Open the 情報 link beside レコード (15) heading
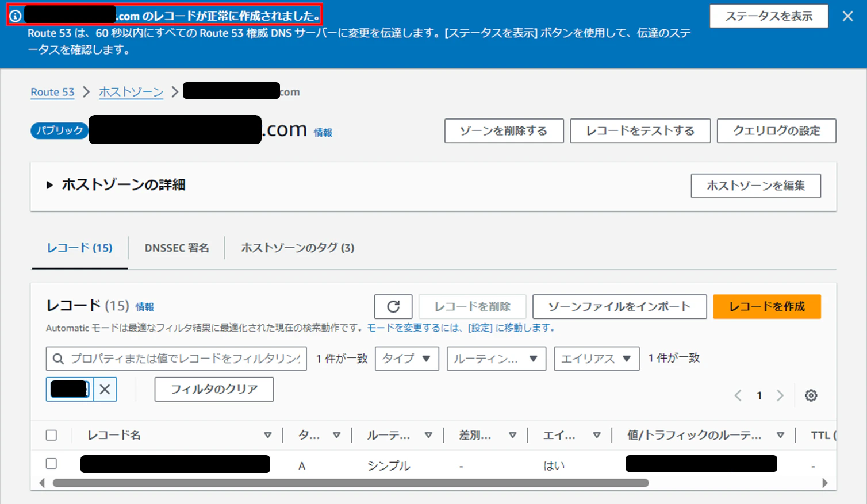 click(x=145, y=307)
